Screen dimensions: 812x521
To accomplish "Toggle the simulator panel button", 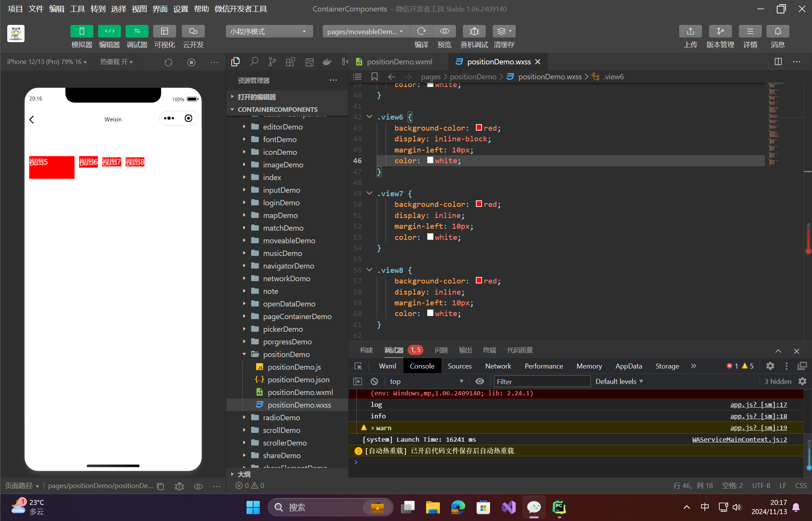I will click(82, 31).
